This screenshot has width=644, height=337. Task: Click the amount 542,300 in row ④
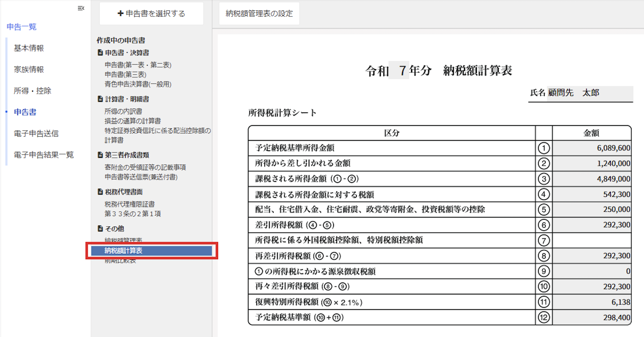[592, 194]
